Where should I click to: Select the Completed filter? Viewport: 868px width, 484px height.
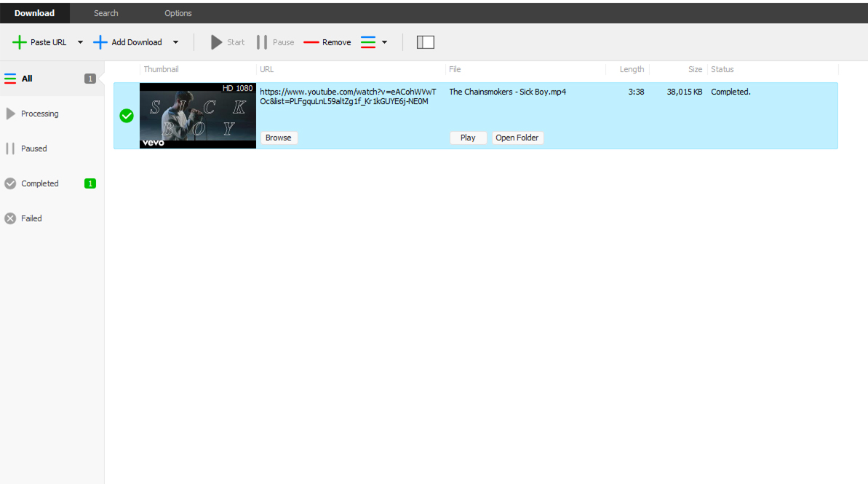click(x=52, y=183)
